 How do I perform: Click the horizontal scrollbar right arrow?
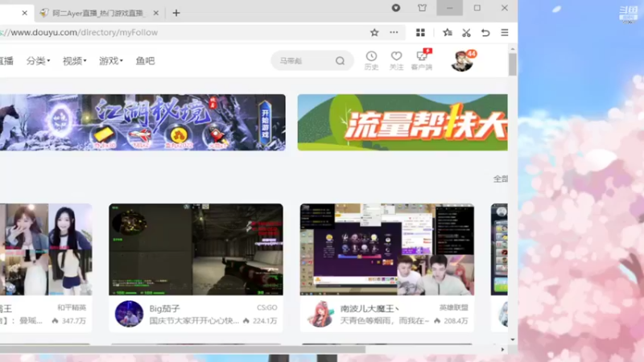click(x=502, y=349)
